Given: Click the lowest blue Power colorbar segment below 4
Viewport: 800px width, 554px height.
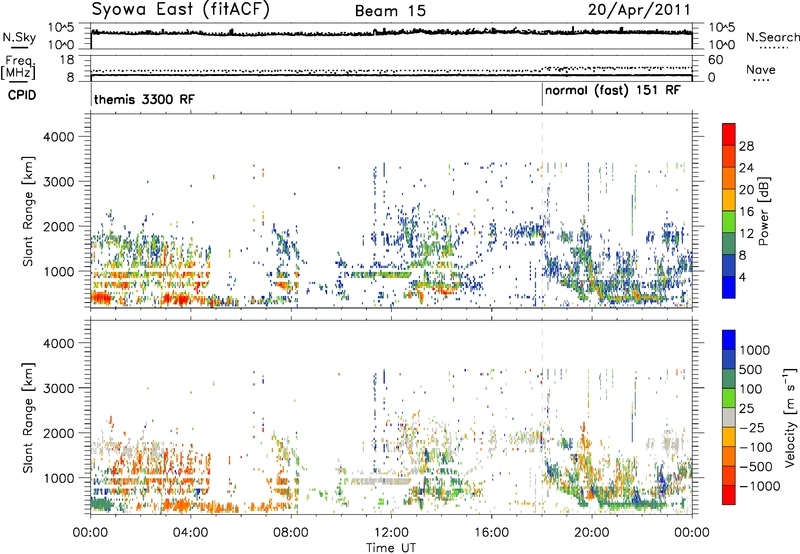Looking at the screenshot, I should coord(729,288).
